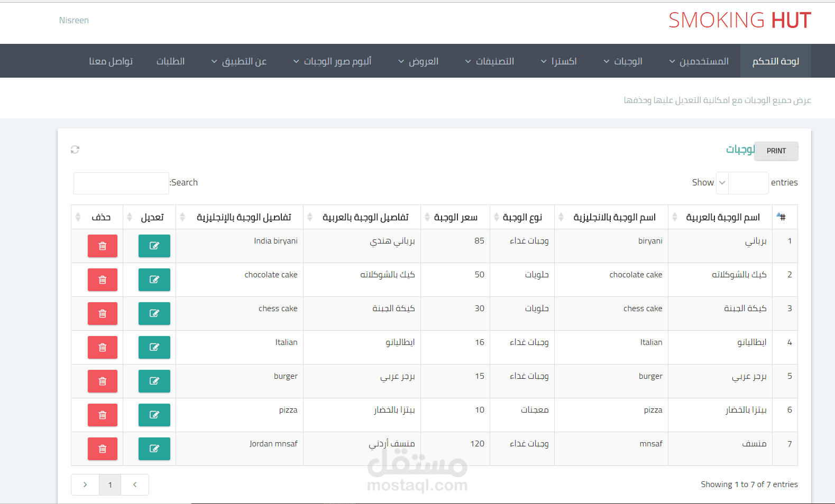Expand the الوجبات menu
835x504 pixels.
pos(623,61)
